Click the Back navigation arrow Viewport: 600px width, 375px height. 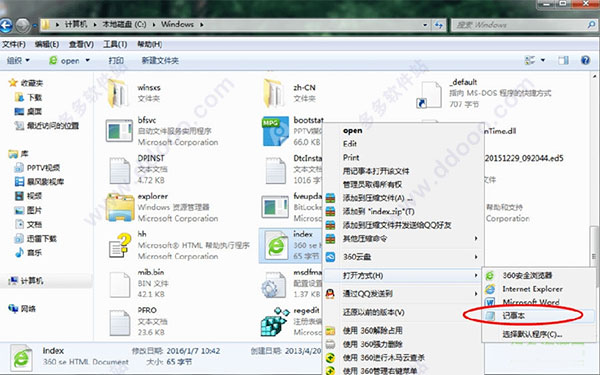[5, 25]
